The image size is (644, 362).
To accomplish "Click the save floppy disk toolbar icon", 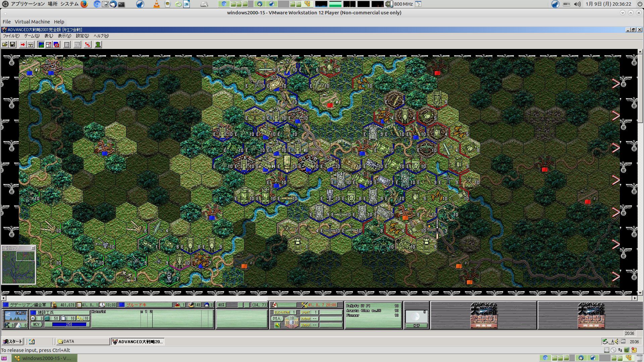I will coord(12,45).
